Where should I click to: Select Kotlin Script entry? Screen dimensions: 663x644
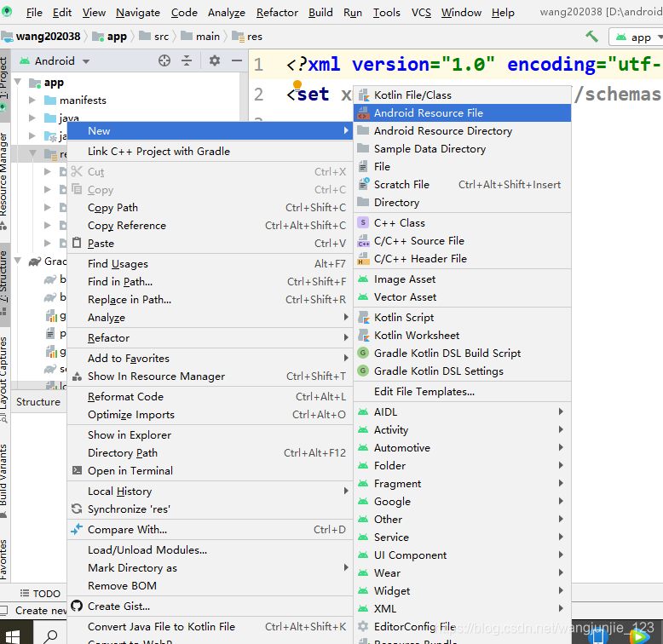(x=462, y=318)
